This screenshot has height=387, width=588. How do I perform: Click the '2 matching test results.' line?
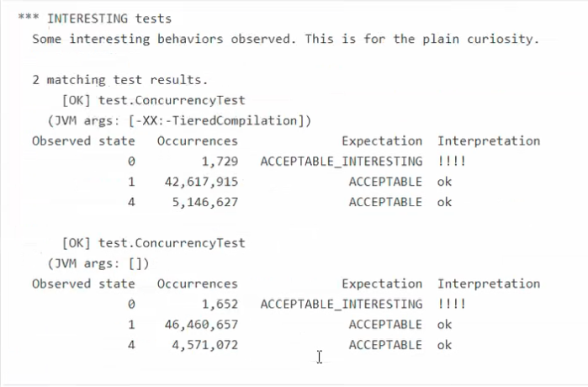pyautogui.click(x=120, y=80)
